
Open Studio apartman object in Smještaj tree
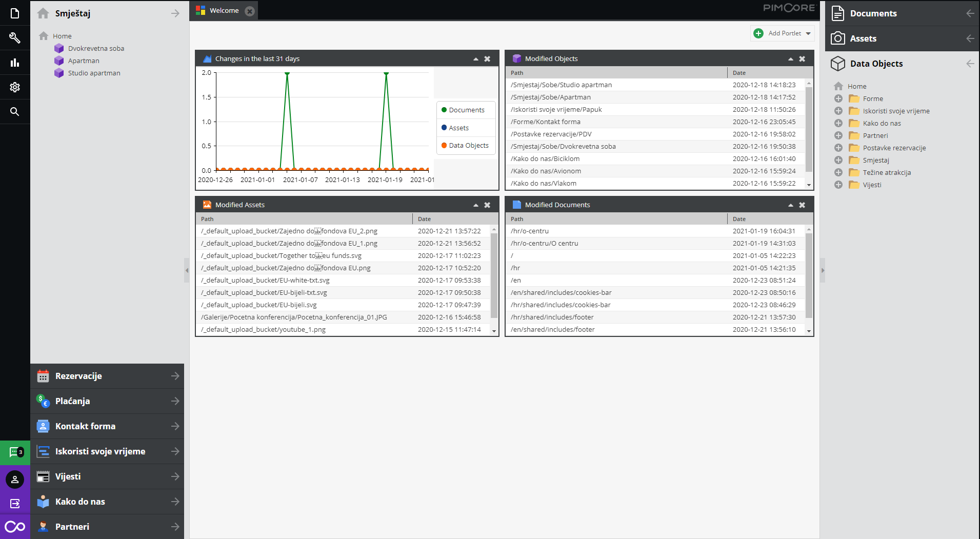tap(94, 73)
